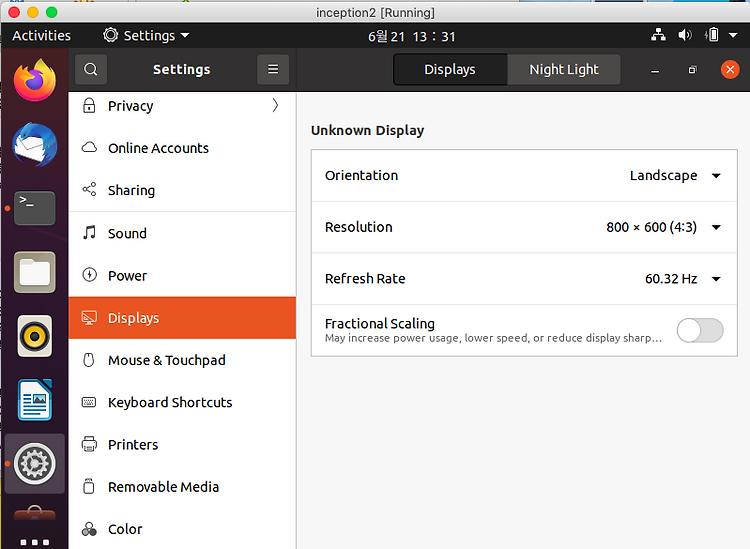Image resolution: width=750 pixels, height=549 pixels.
Task: Open the system menu arrow in top bar
Action: click(733, 35)
